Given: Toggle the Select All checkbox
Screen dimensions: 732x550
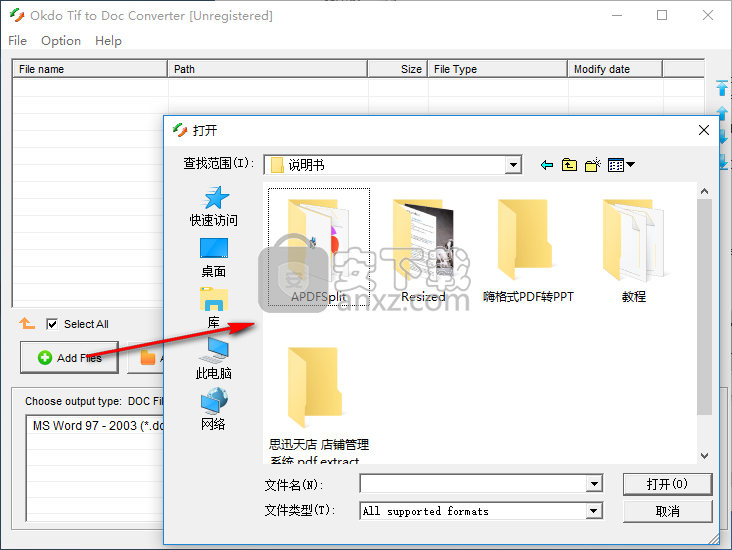Looking at the screenshot, I should 52,324.
